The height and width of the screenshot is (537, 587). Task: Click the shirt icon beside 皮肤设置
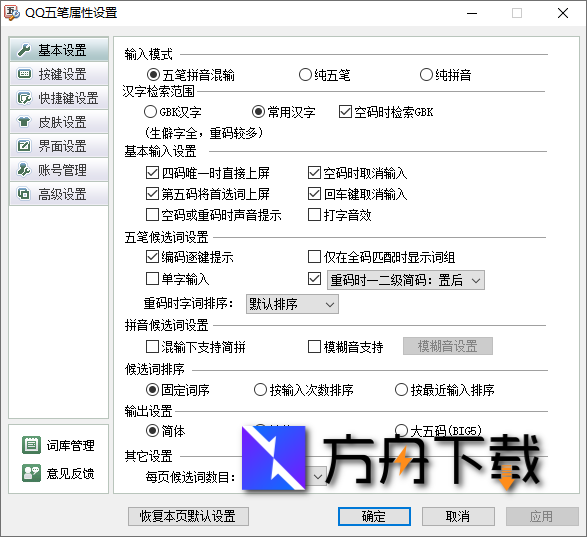click(25, 122)
